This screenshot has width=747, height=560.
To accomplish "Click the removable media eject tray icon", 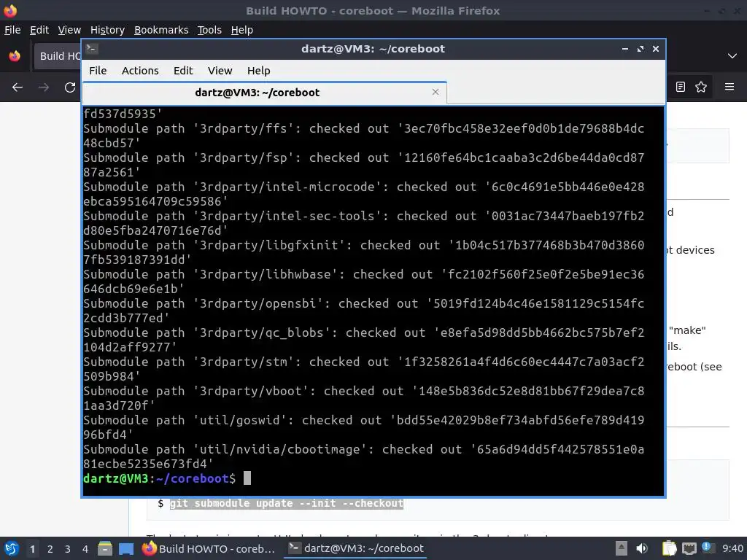I will click(x=622, y=548).
